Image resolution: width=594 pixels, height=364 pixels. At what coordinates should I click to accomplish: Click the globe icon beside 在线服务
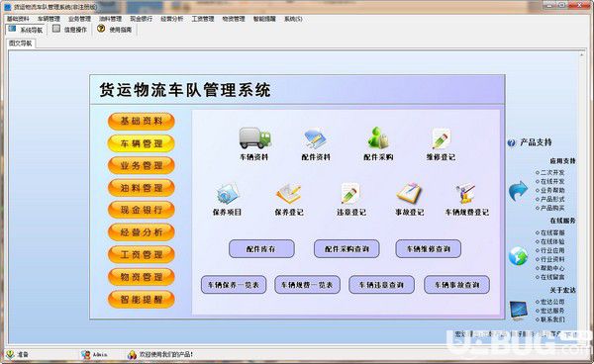[518, 256]
